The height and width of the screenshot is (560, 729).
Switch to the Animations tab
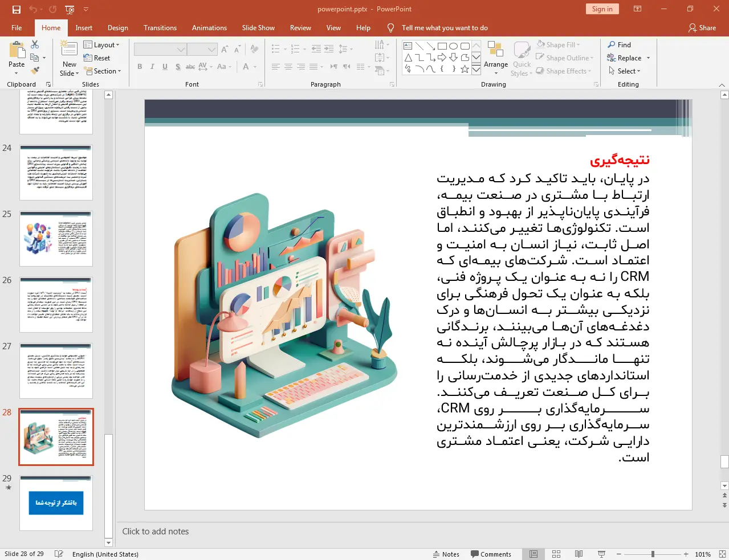(x=209, y=28)
